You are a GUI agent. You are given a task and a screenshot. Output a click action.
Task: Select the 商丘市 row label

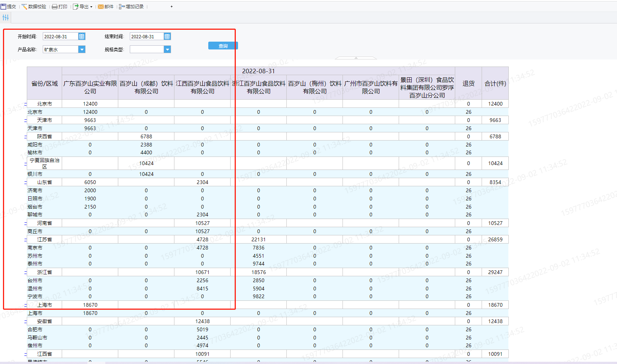(x=35, y=231)
